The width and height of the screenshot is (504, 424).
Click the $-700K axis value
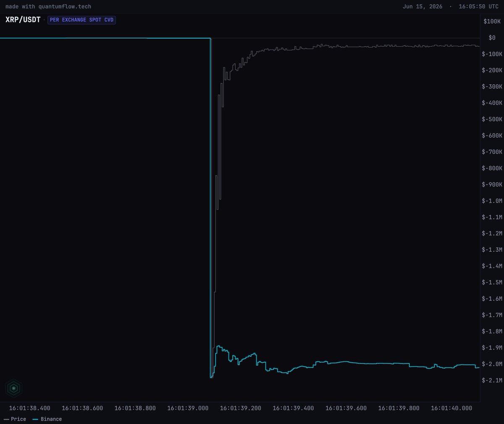tap(492, 152)
